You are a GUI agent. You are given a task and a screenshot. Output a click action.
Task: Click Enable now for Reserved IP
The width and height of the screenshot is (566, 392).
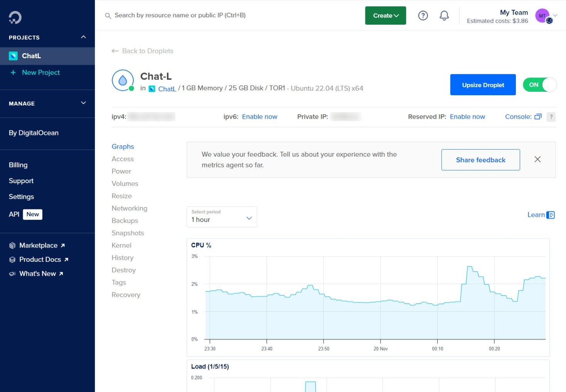(467, 117)
